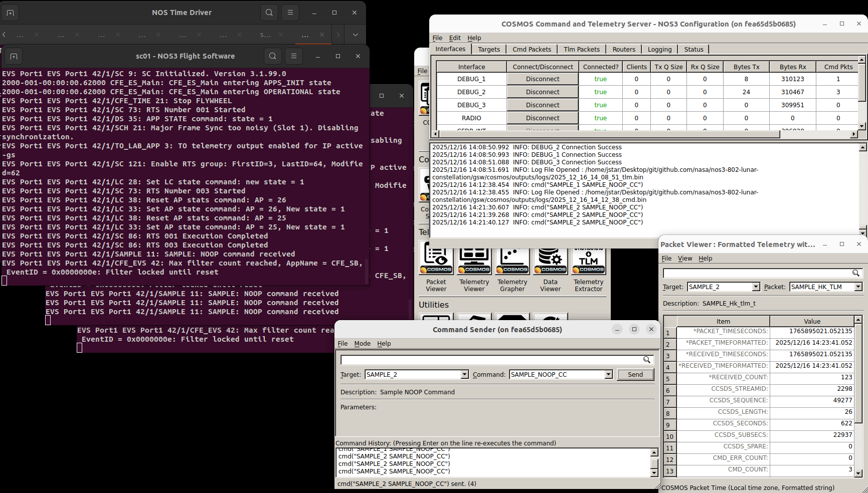Open File menu in COSMOS Server window
This screenshot has width=868, height=493.
tap(437, 38)
